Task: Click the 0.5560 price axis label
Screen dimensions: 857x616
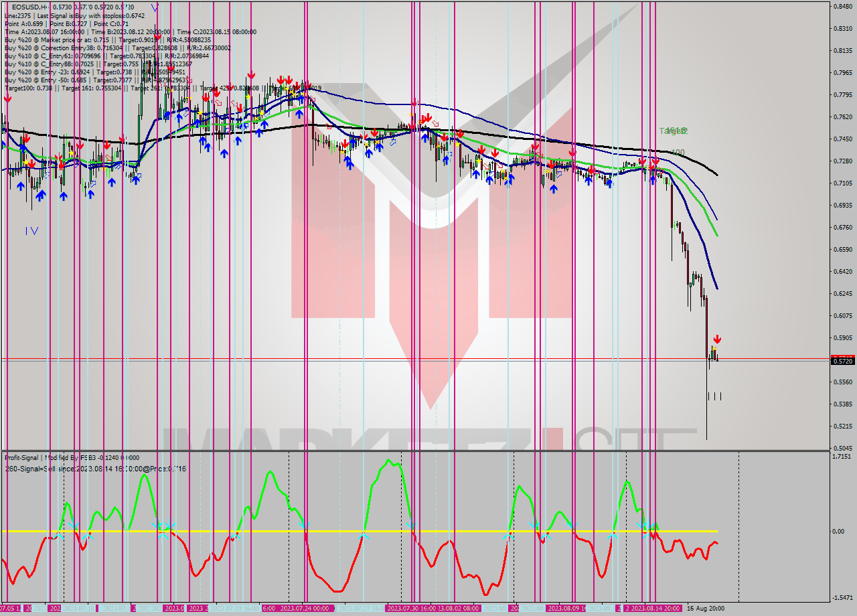Action: pyautogui.click(x=843, y=382)
